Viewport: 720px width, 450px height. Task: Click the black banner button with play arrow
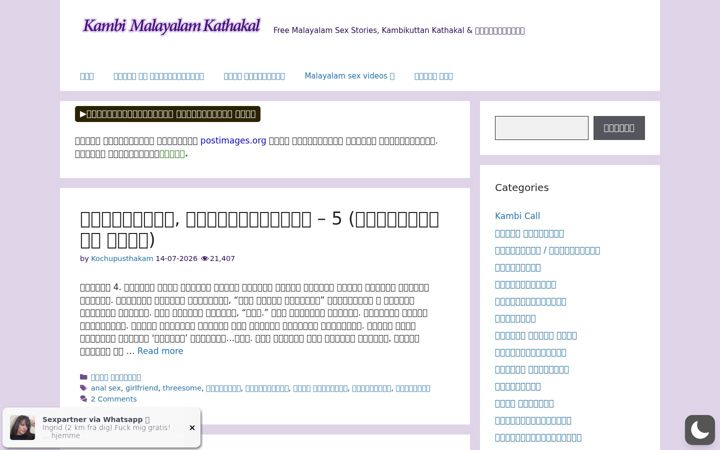point(168,114)
